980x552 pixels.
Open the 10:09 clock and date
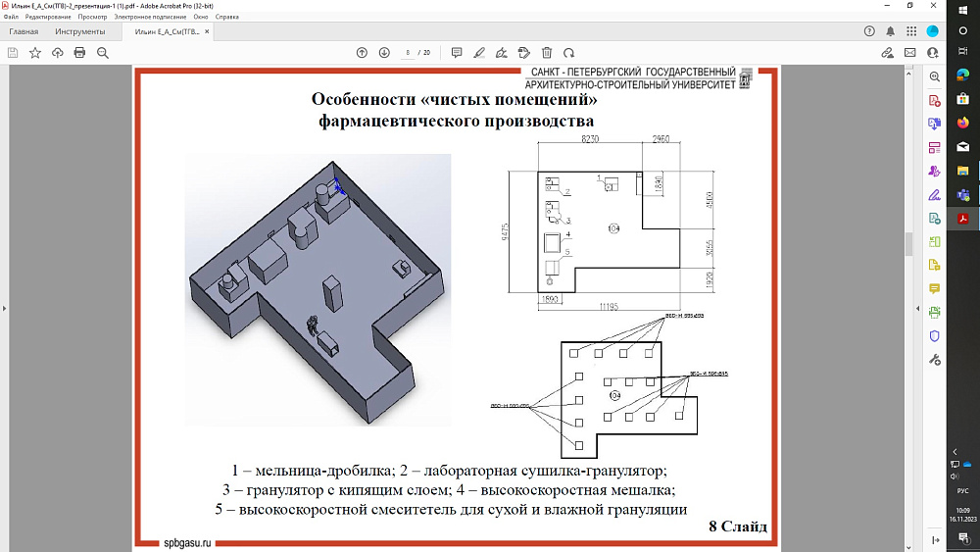963,515
